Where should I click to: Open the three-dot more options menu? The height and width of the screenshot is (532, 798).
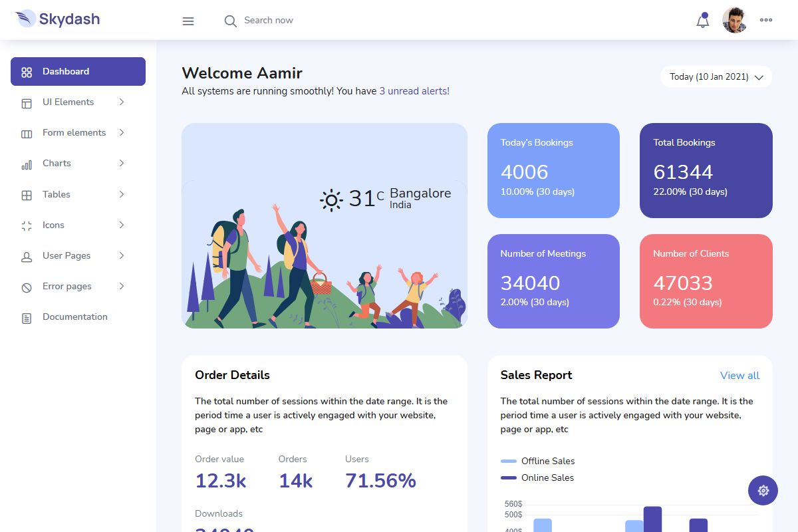coord(766,20)
